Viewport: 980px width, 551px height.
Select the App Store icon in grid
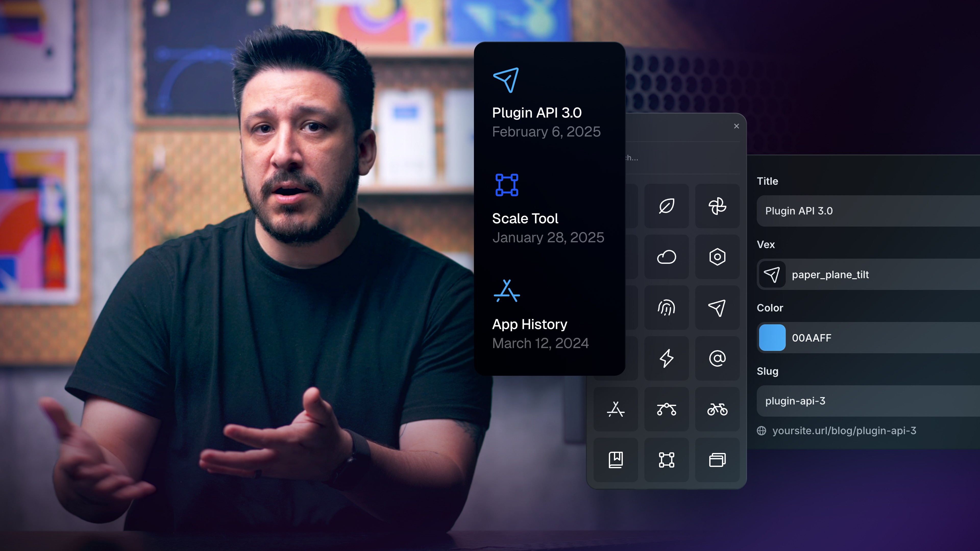[616, 409]
